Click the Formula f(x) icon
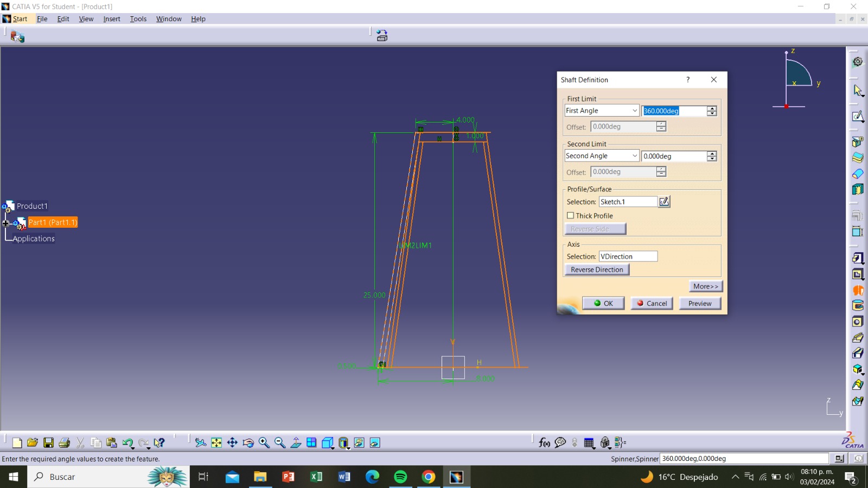Viewport: 868px width, 488px height. coord(545,443)
